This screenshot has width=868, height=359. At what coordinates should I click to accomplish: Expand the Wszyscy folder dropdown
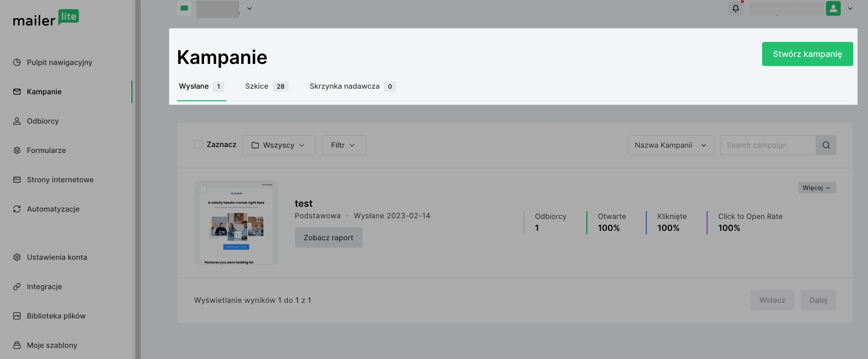coord(279,145)
